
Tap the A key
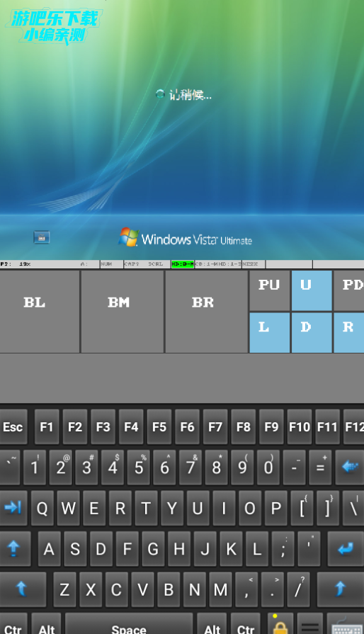50,549
